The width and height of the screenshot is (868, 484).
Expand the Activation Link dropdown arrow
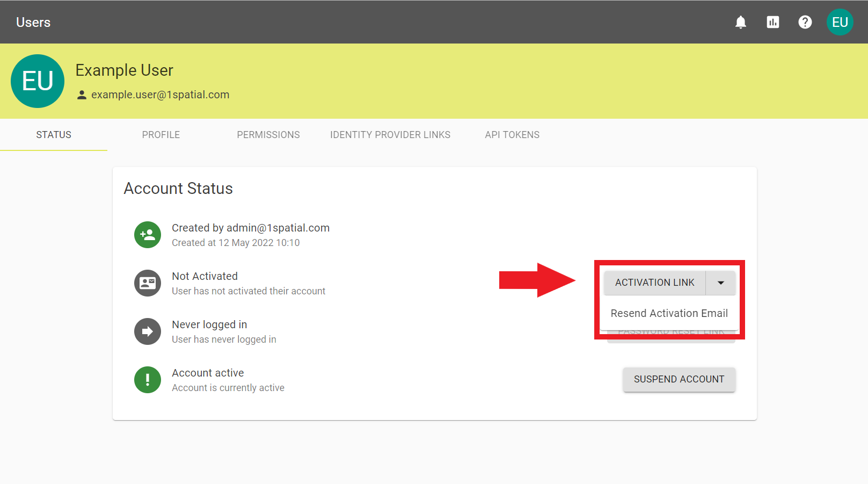[721, 283]
